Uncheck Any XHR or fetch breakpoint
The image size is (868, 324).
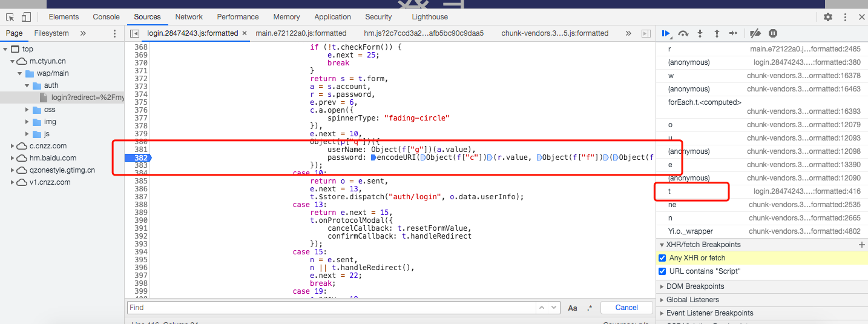coord(662,258)
